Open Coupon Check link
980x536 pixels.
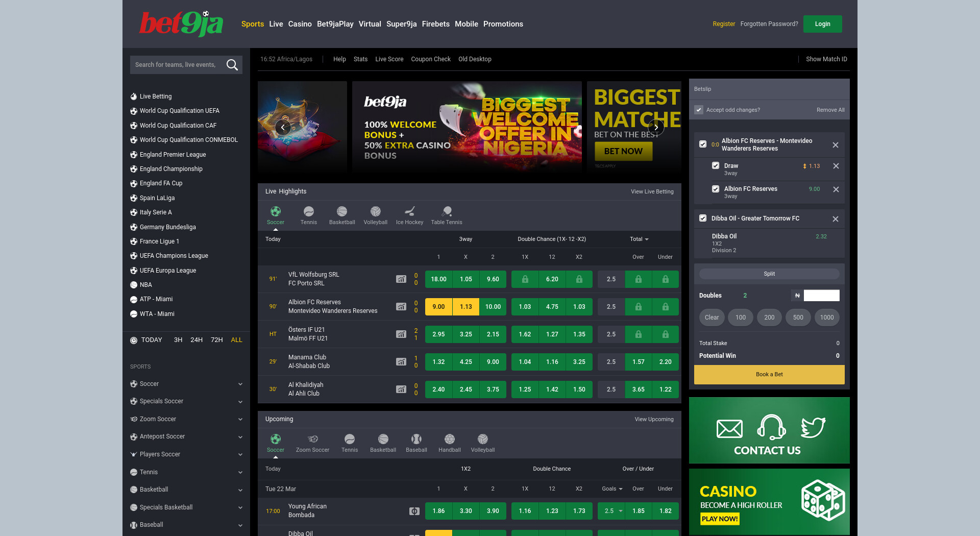click(x=431, y=59)
